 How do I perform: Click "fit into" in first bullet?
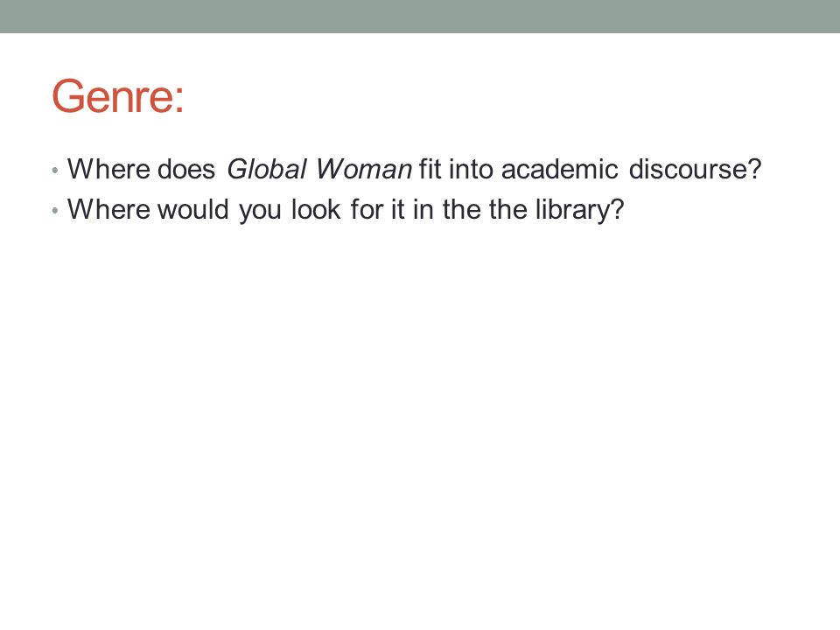click(456, 169)
